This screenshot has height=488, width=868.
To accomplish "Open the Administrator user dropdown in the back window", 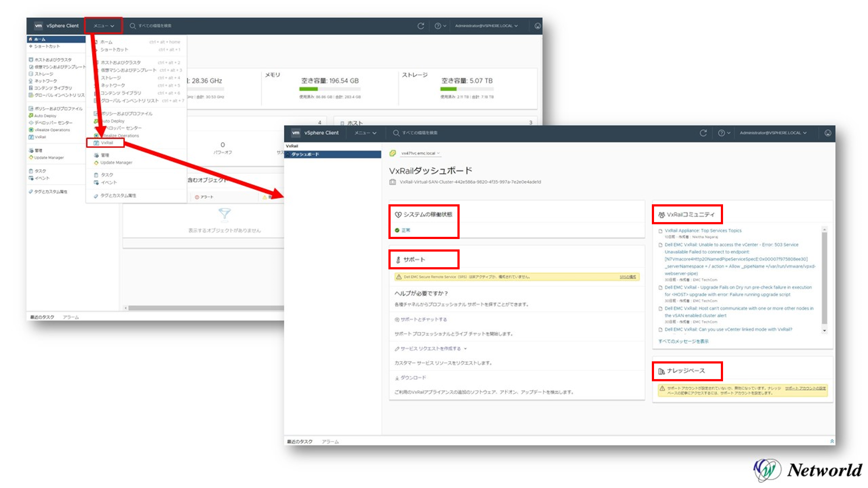I will [486, 26].
